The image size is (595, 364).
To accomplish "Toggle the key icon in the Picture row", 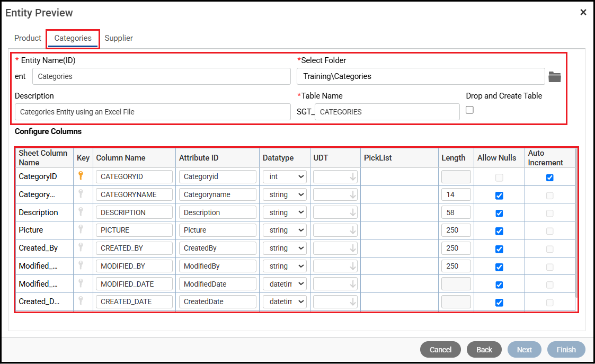I will tap(81, 229).
